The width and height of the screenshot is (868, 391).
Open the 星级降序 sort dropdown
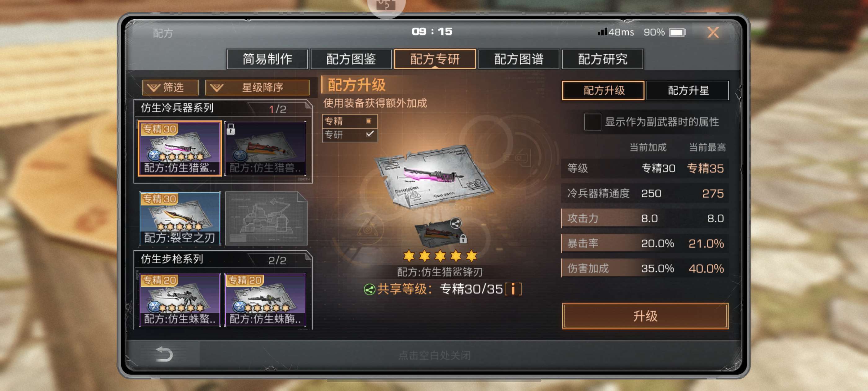click(257, 88)
